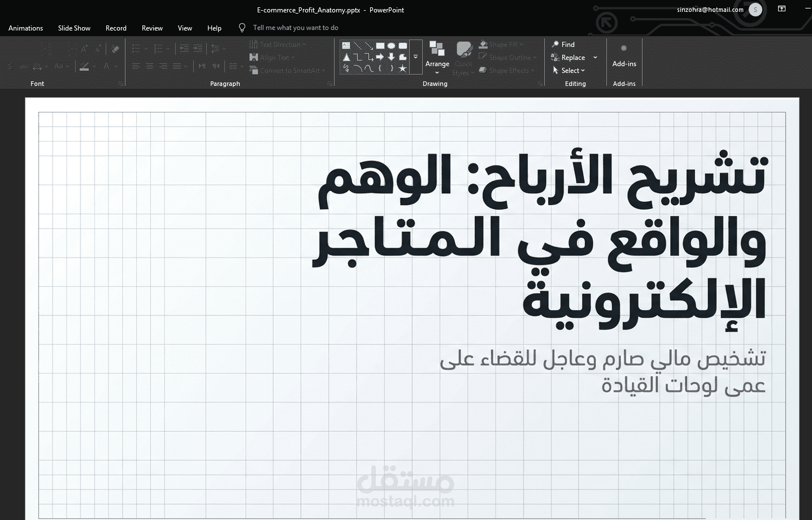Image resolution: width=812 pixels, height=520 pixels.
Task: Select the Left Brace shape
Action: coord(380,68)
